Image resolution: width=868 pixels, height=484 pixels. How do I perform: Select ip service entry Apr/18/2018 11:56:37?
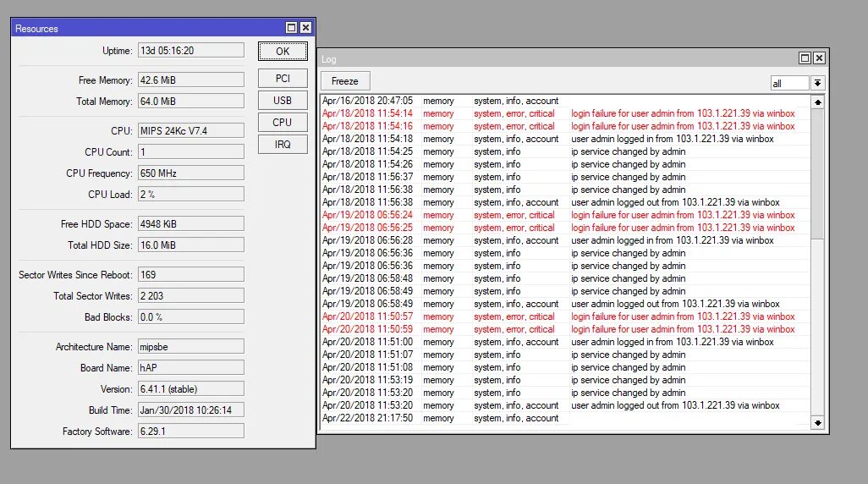point(566,177)
